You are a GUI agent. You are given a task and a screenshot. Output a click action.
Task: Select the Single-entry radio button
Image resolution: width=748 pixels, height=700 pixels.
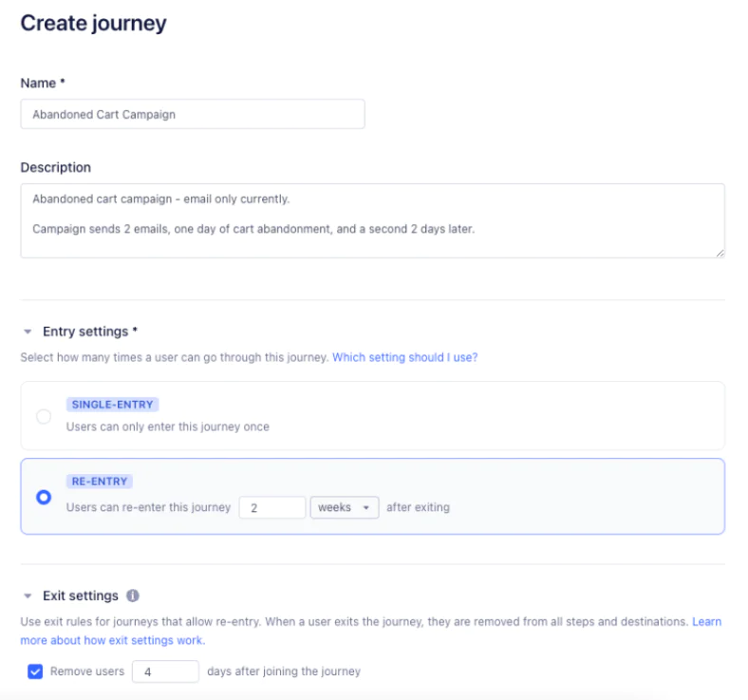44,416
